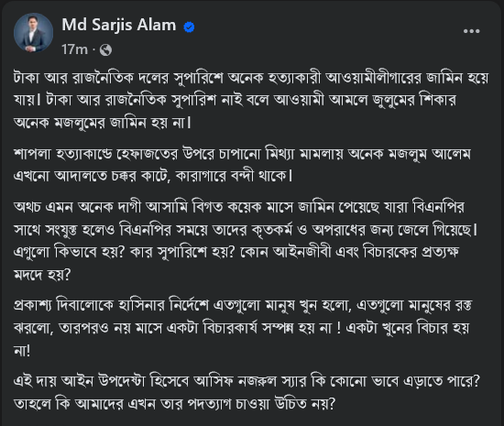Viewport: 504px width, 426px height.
Task: Click the blue verified badge icon
Action: click(189, 27)
